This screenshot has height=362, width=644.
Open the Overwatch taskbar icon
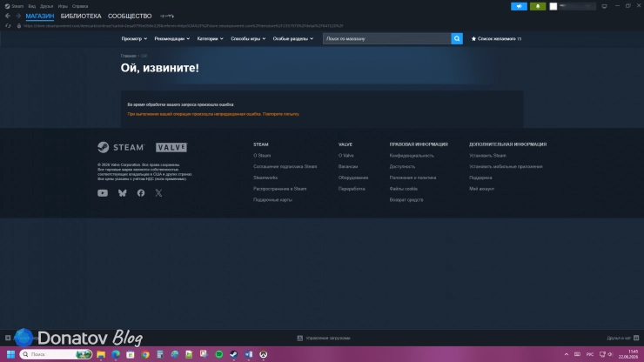pos(264,354)
